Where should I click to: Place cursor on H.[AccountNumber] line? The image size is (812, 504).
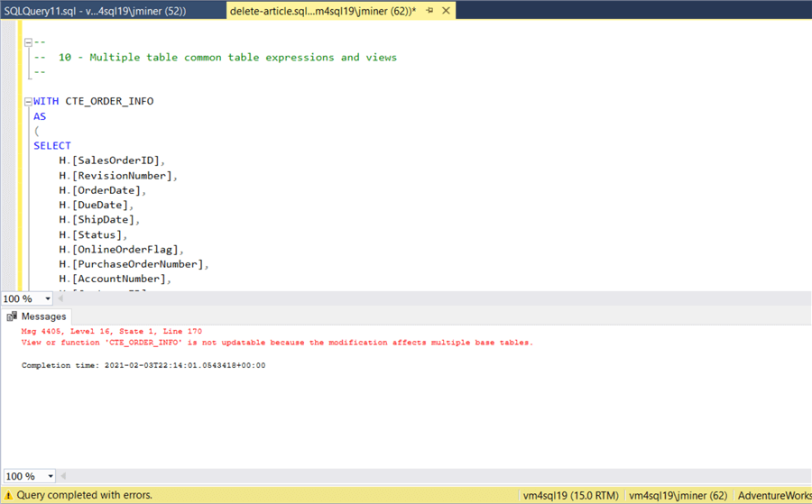[x=115, y=279]
